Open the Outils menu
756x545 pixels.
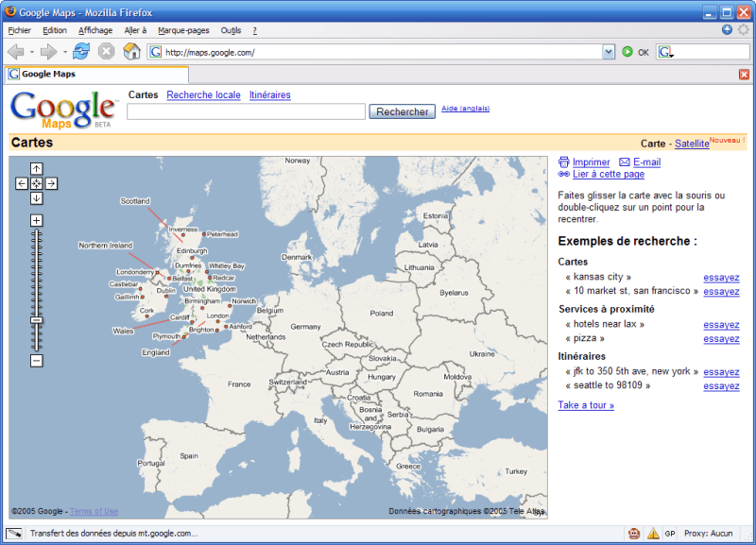point(231,30)
